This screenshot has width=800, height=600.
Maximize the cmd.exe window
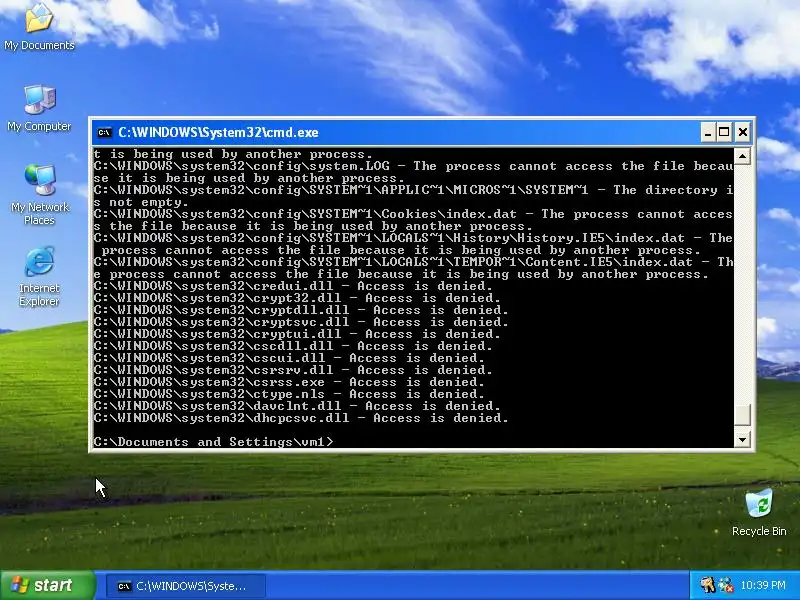[x=724, y=133]
